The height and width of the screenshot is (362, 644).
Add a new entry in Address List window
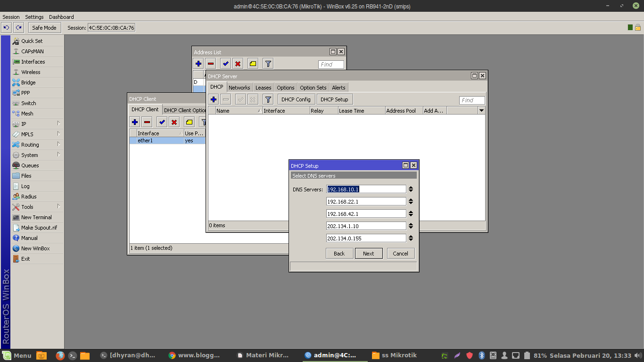point(198,64)
